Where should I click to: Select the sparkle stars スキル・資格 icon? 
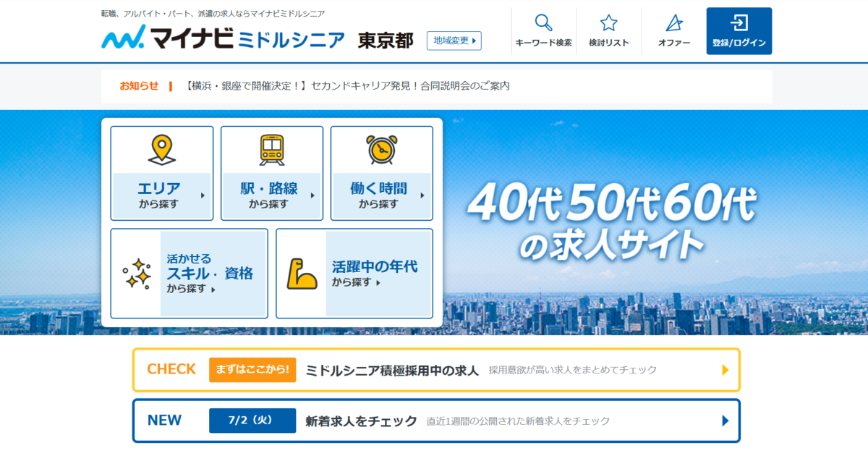136,274
